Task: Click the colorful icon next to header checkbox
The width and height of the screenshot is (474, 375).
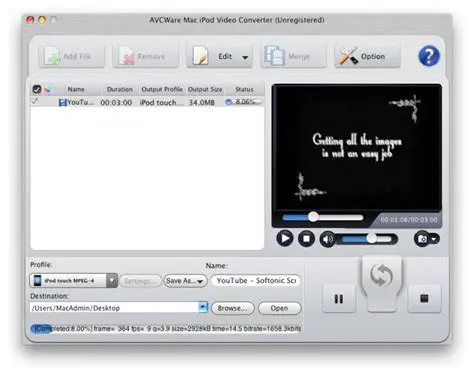Action: click(x=48, y=89)
